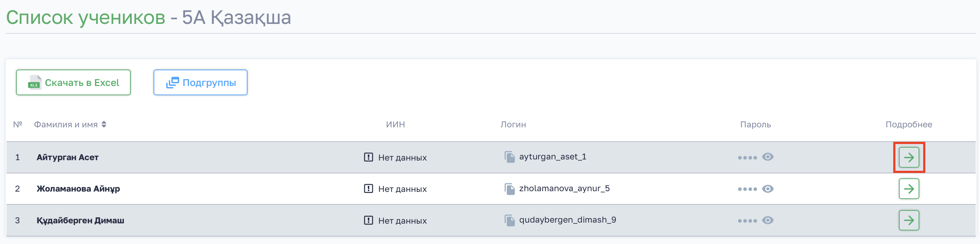Click ИИН warning icon for Жоламанова Айнұр

pos(368,189)
